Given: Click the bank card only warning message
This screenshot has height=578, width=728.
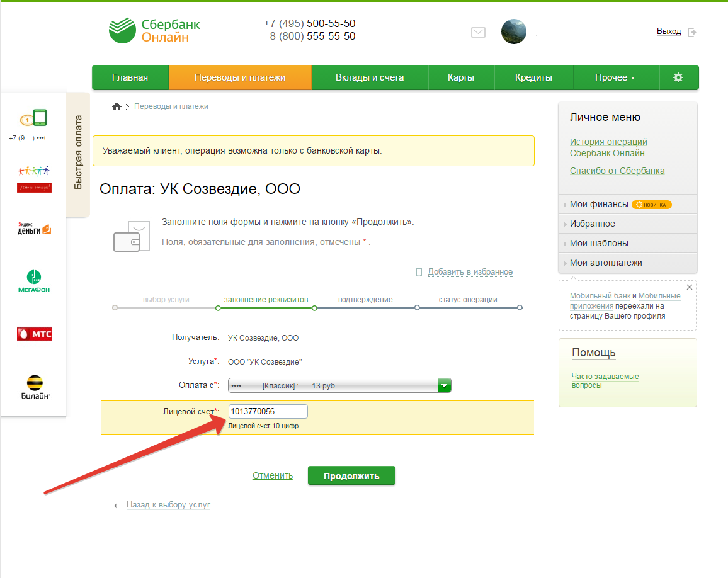Looking at the screenshot, I should (x=314, y=151).
